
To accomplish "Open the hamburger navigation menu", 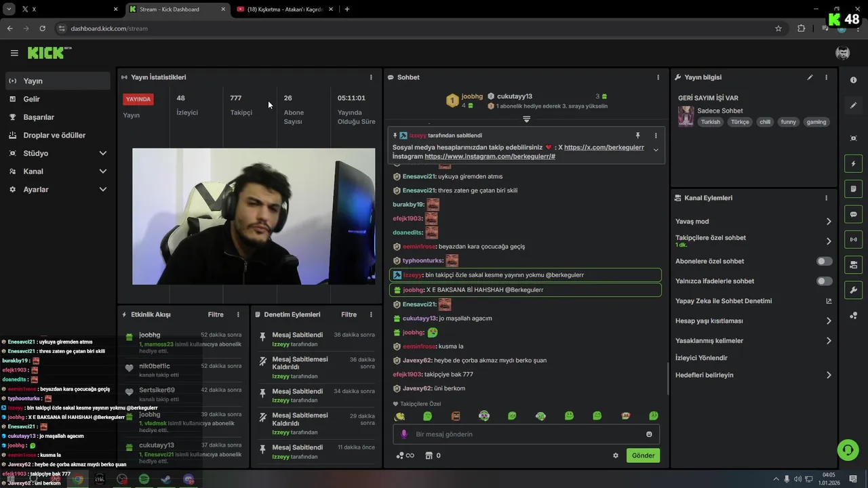I will pos(14,53).
